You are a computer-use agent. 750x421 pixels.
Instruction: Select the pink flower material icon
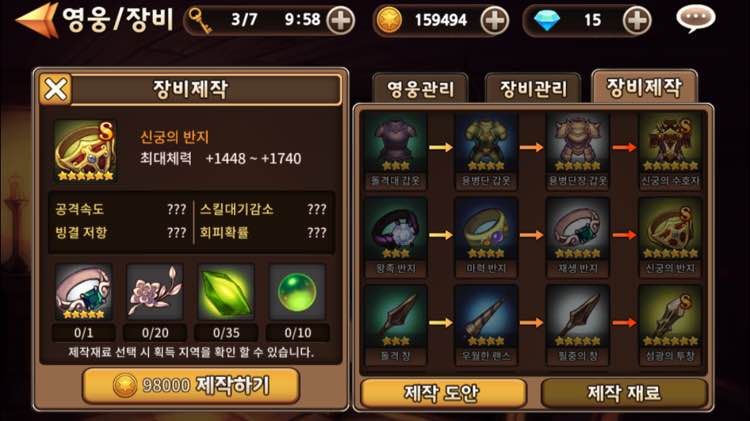[155, 292]
